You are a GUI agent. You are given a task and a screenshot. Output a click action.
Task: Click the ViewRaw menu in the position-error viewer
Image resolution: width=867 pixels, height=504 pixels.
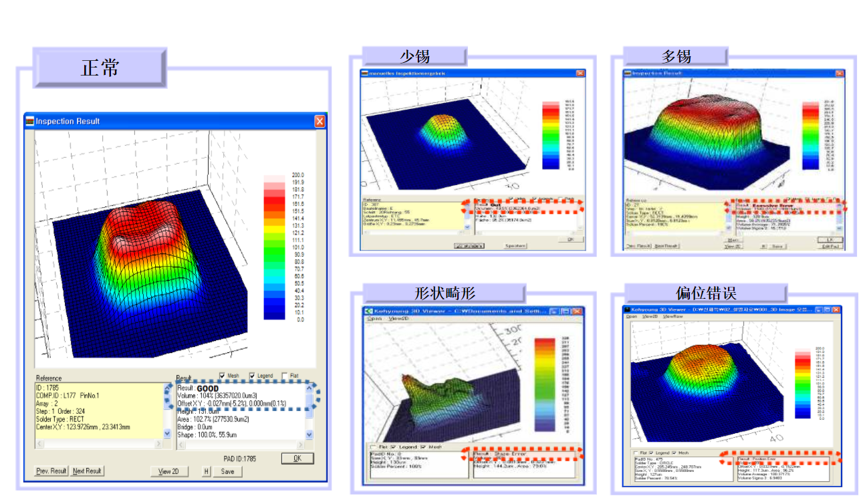click(672, 317)
